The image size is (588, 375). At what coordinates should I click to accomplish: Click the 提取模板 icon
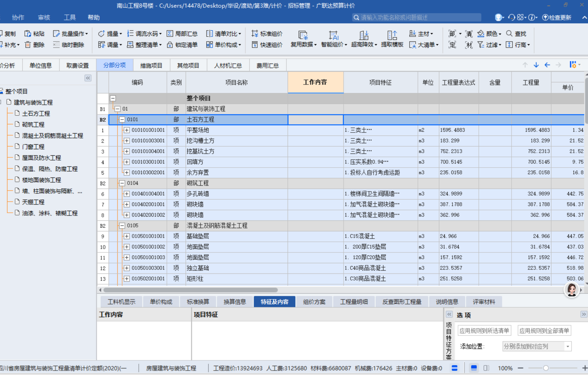click(x=392, y=35)
